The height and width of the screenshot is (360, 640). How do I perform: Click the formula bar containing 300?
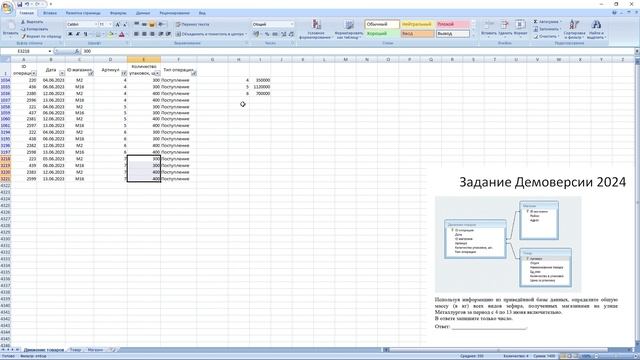coord(358,51)
